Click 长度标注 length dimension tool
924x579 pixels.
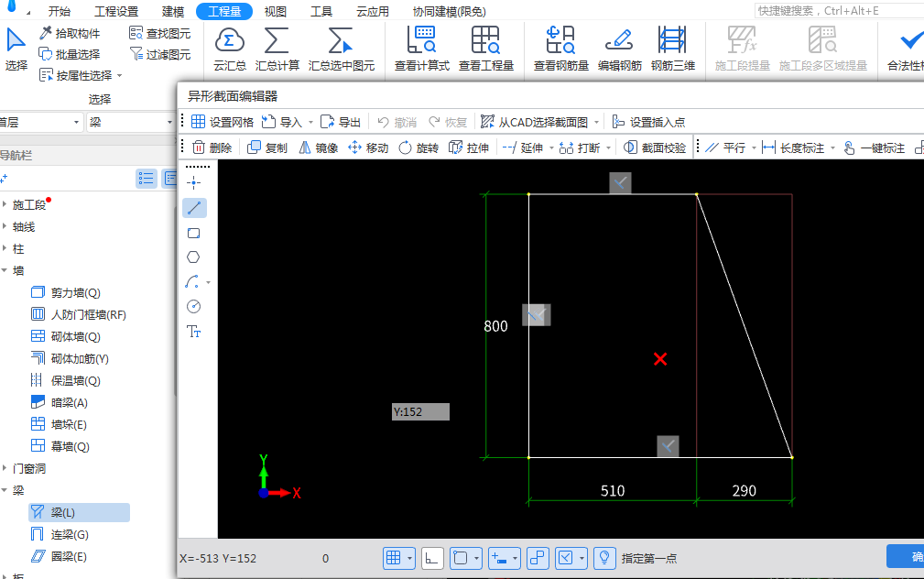(793, 147)
